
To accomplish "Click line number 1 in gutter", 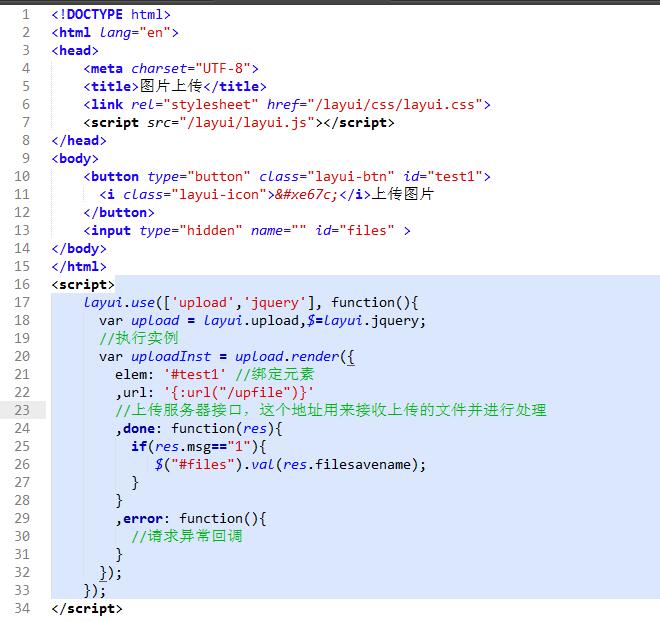I will click(x=26, y=14).
